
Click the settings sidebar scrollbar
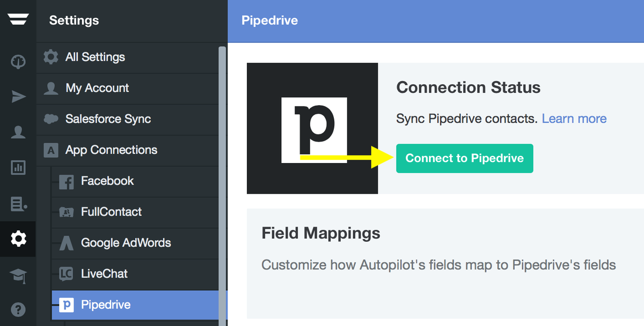(x=222, y=186)
